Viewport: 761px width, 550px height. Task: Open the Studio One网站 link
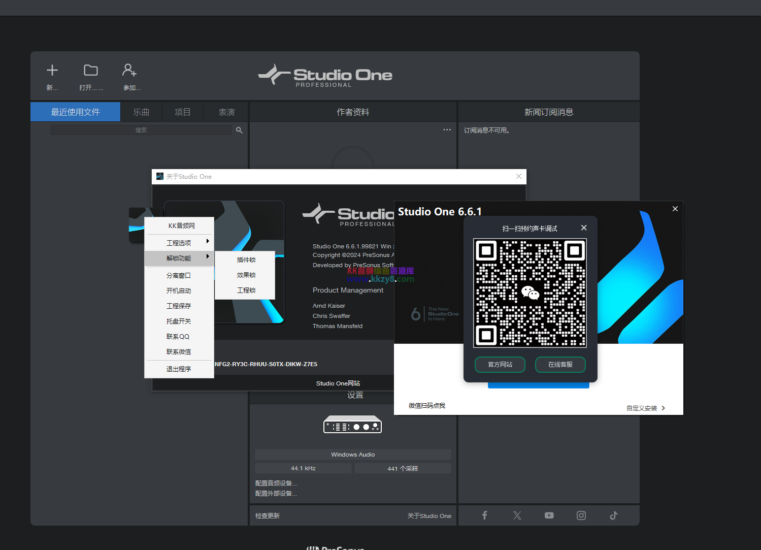click(338, 383)
